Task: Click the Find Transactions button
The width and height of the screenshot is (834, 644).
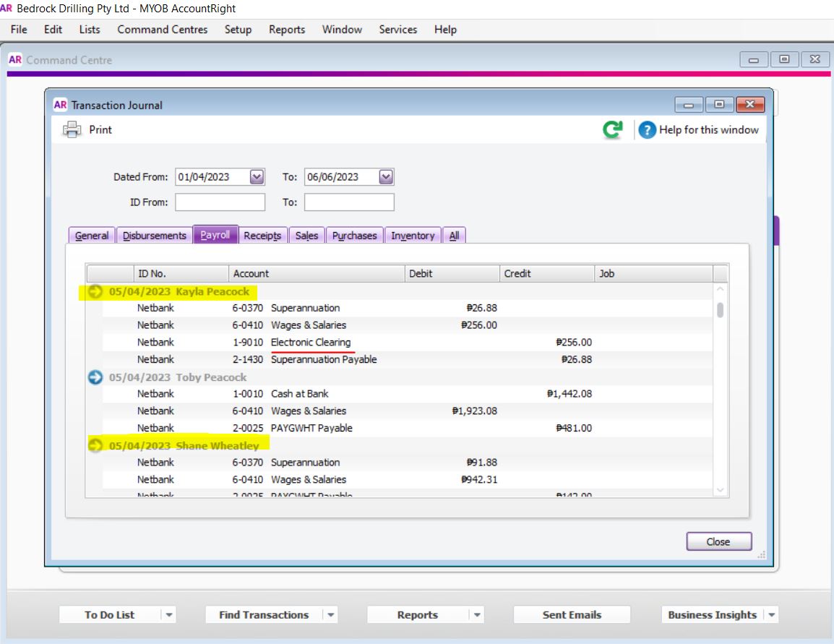Action: [264, 615]
